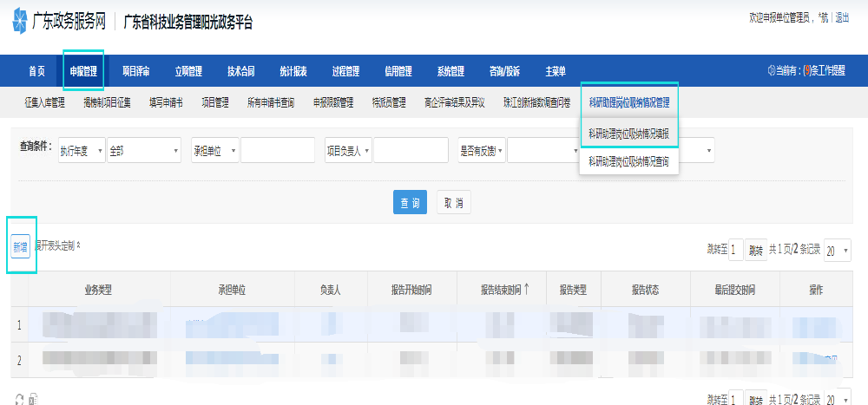Click the 承担单位 text input field
The image size is (868, 405).
coord(277,151)
